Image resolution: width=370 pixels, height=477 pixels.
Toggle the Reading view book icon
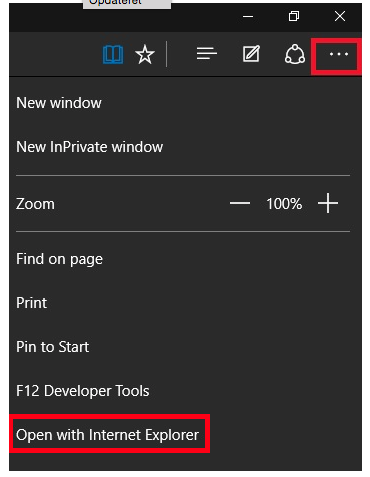pyautogui.click(x=113, y=54)
